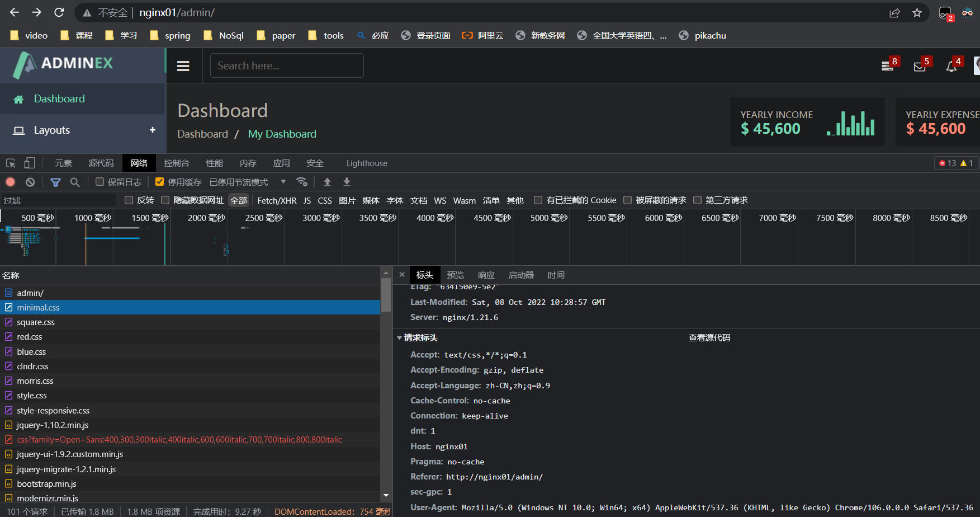Filter requests by 图片 type
Image resolution: width=980 pixels, height=517 pixels.
(347, 200)
